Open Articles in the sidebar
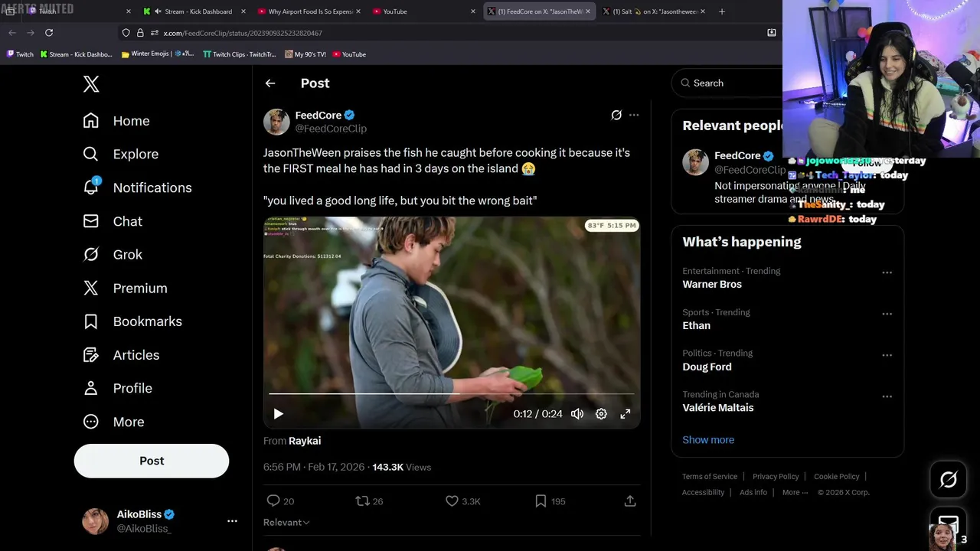The height and width of the screenshot is (551, 980). click(x=121, y=355)
